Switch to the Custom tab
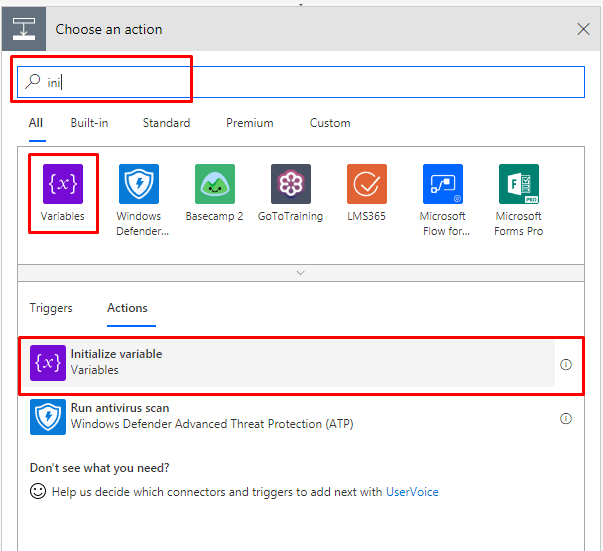Viewport: 603px width, 551px height. [330, 123]
